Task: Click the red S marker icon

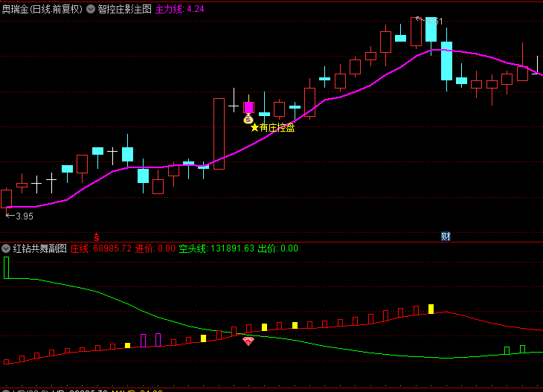Action: [97, 237]
